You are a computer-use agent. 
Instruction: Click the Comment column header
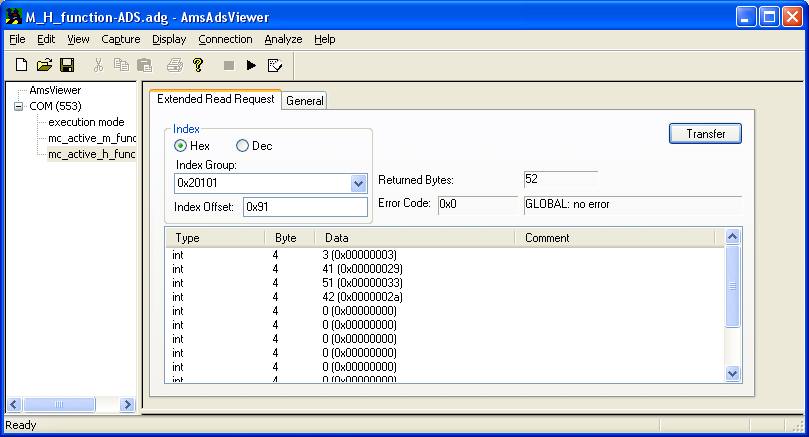[615, 238]
